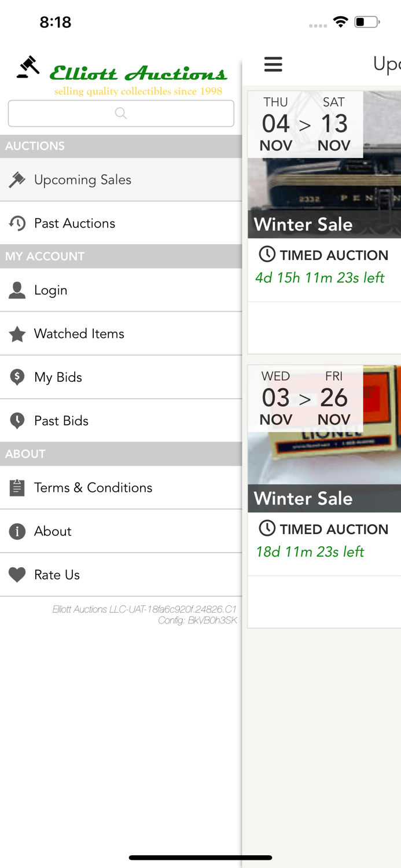
Task: Tap the star icon for Watched Items
Action: 17,333
